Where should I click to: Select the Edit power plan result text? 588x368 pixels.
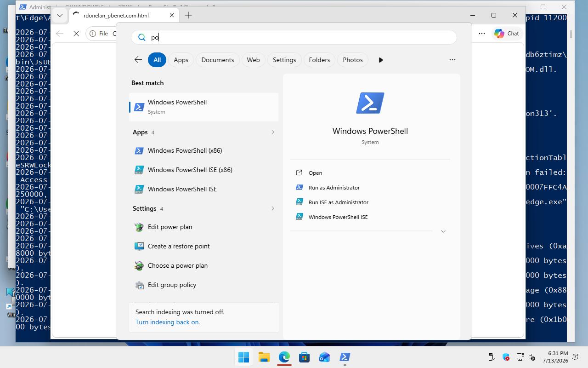[170, 227]
